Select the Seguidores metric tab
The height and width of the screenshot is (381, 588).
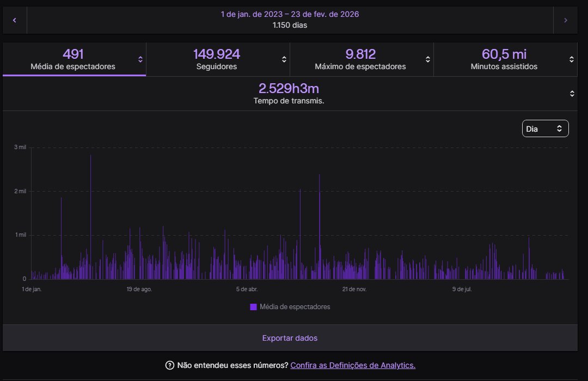click(x=218, y=59)
